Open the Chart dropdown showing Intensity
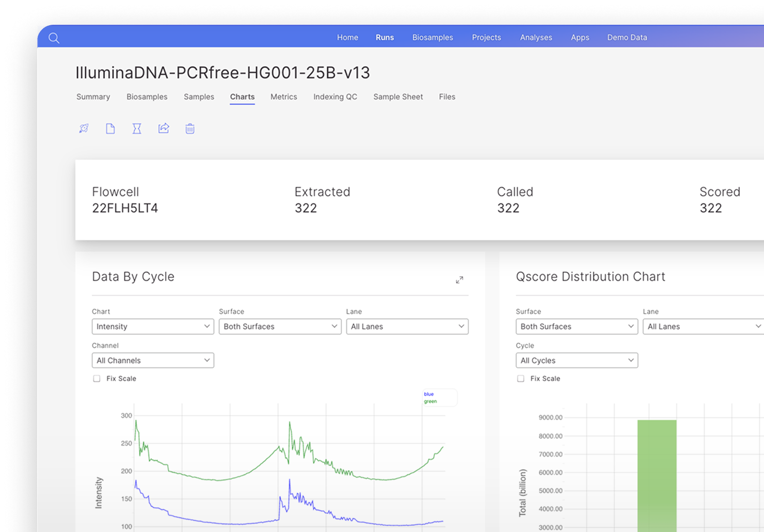 [153, 327]
